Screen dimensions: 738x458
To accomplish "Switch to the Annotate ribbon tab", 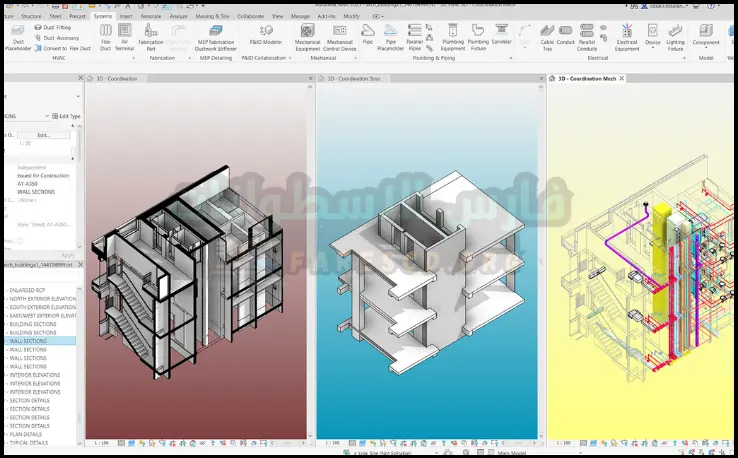I will 153,17.
